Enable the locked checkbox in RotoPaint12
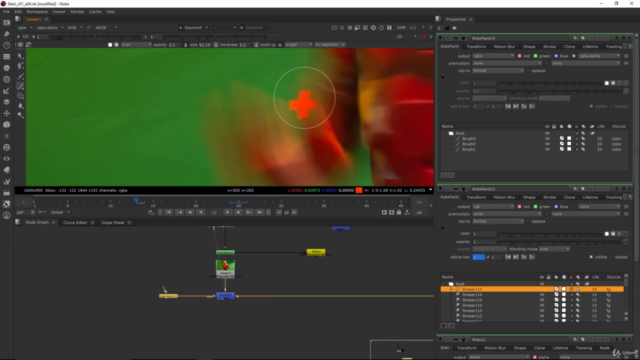The width and height of the screenshot is (640, 360). [x=611, y=257]
